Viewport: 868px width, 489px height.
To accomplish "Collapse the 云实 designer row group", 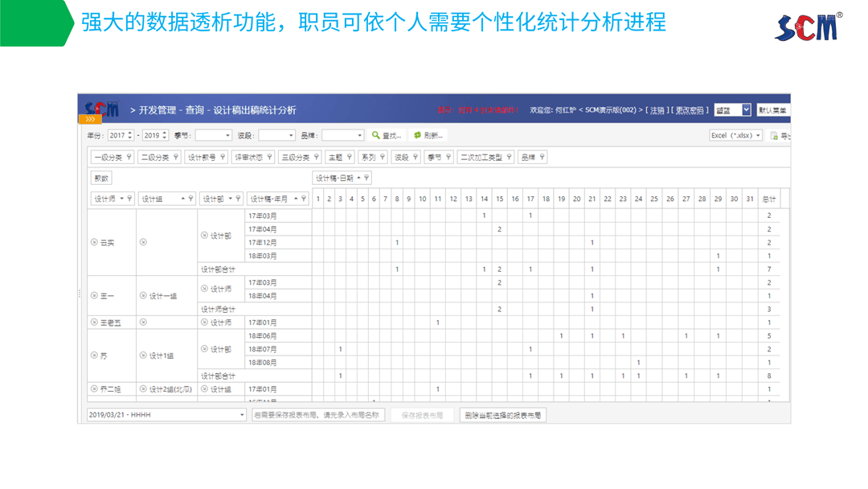I will pos(93,244).
